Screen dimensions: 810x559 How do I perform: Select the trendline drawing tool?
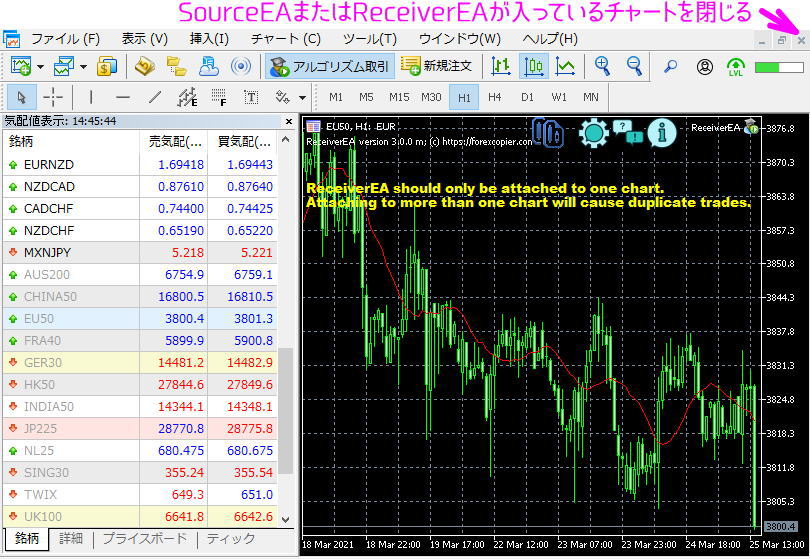(154, 97)
